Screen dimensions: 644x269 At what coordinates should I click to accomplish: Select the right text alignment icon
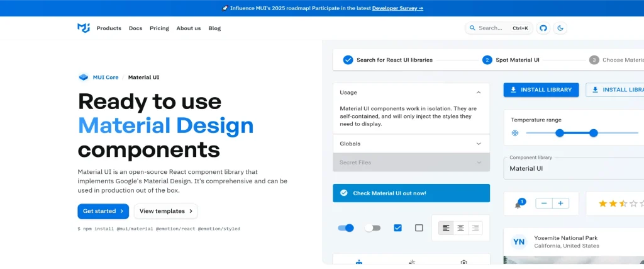[x=475, y=228]
